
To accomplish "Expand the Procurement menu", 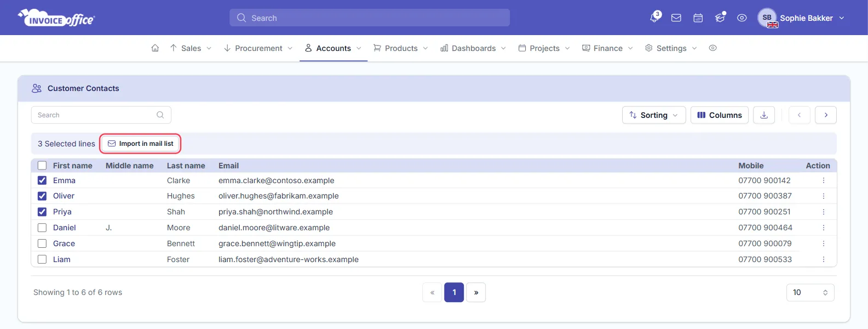I will coord(258,48).
